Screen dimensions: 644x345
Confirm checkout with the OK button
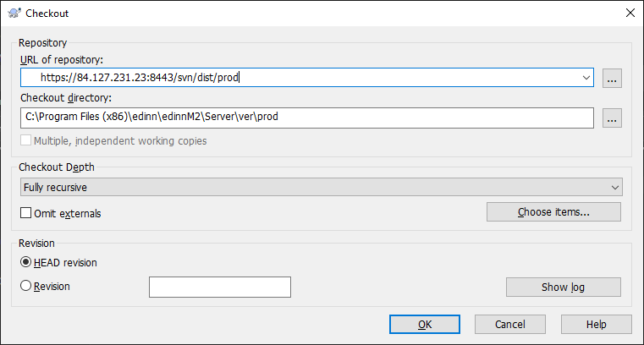coord(425,325)
